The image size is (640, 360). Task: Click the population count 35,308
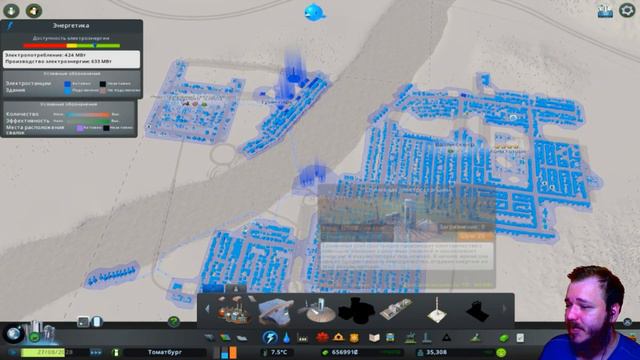tap(436, 352)
